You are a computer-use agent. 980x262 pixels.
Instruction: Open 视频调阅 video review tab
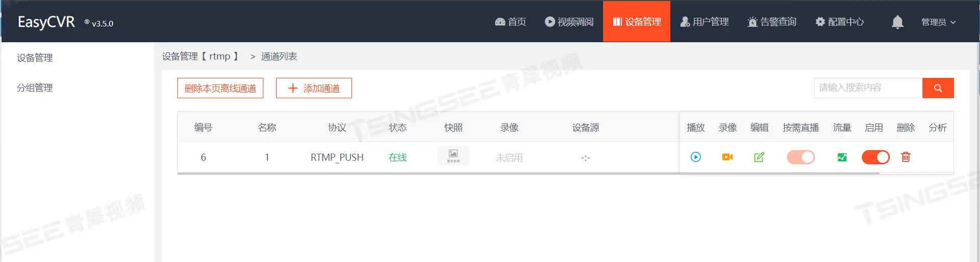(x=569, y=22)
